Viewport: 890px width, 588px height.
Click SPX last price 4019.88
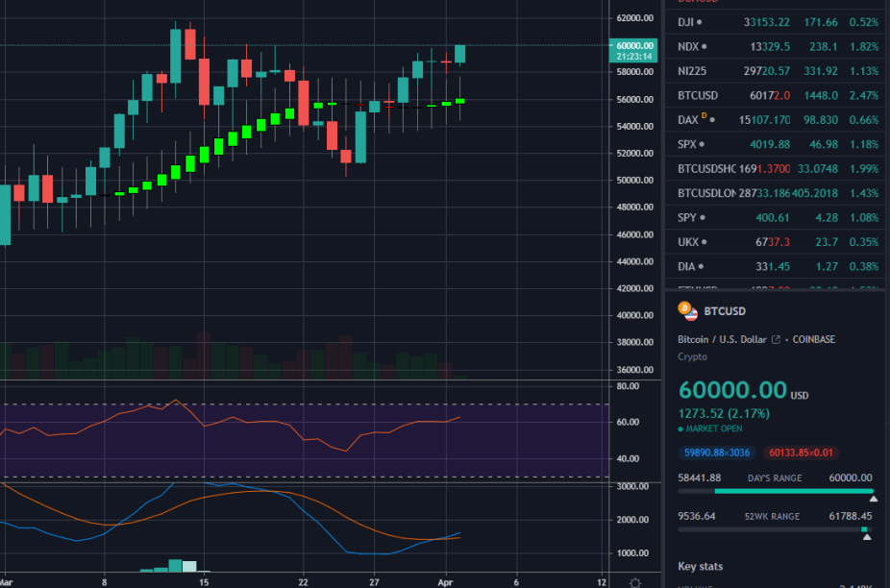[x=770, y=144]
